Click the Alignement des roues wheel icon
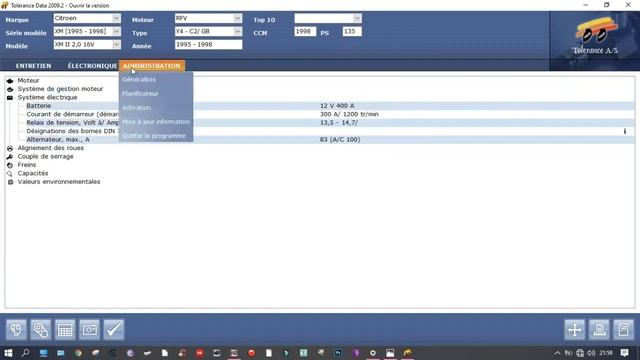The height and width of the screenshot is (360, 640). click(10, 148)
